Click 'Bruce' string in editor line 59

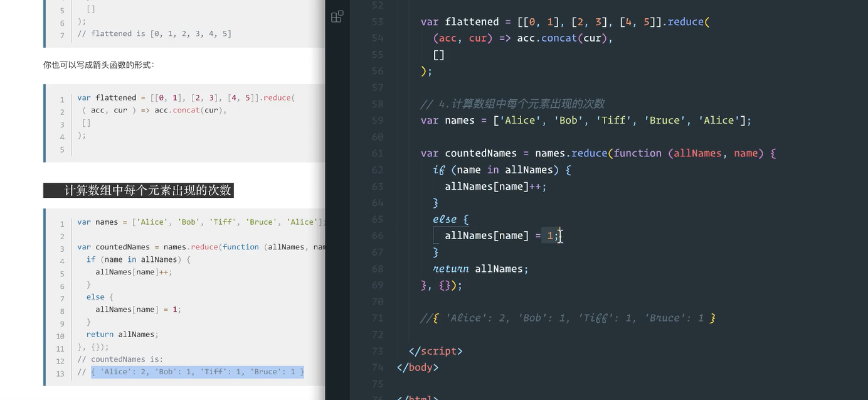(x=667, y=121)
